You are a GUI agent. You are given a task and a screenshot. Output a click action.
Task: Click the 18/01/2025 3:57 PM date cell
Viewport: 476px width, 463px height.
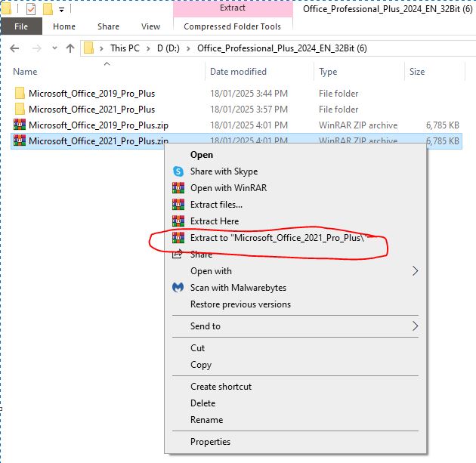(249, 110)
